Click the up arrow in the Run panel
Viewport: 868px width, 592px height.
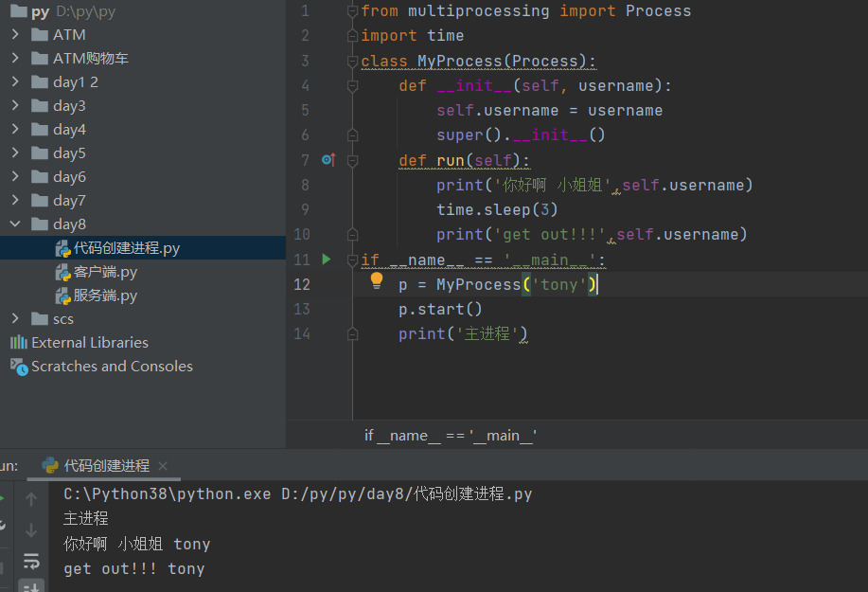click(x=31, y=499)
